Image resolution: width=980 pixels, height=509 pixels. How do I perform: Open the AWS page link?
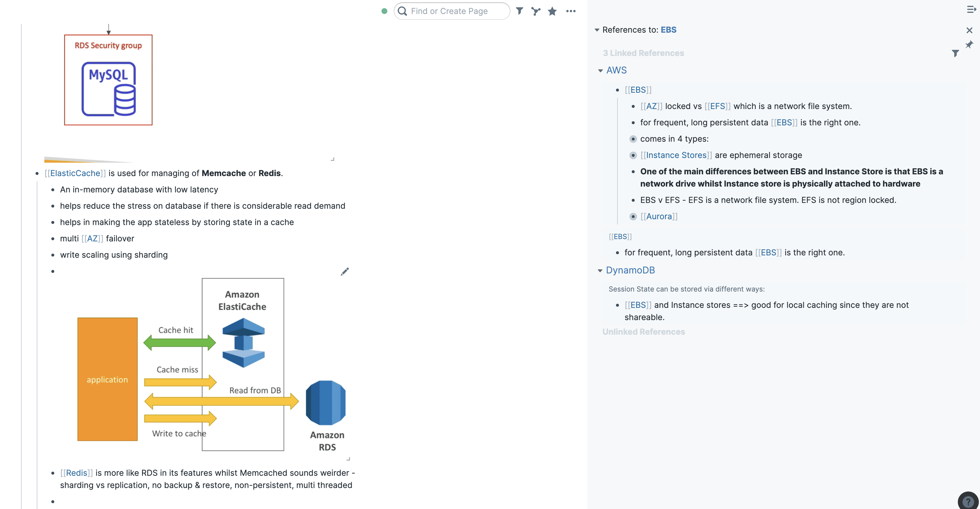click(616, 70)
